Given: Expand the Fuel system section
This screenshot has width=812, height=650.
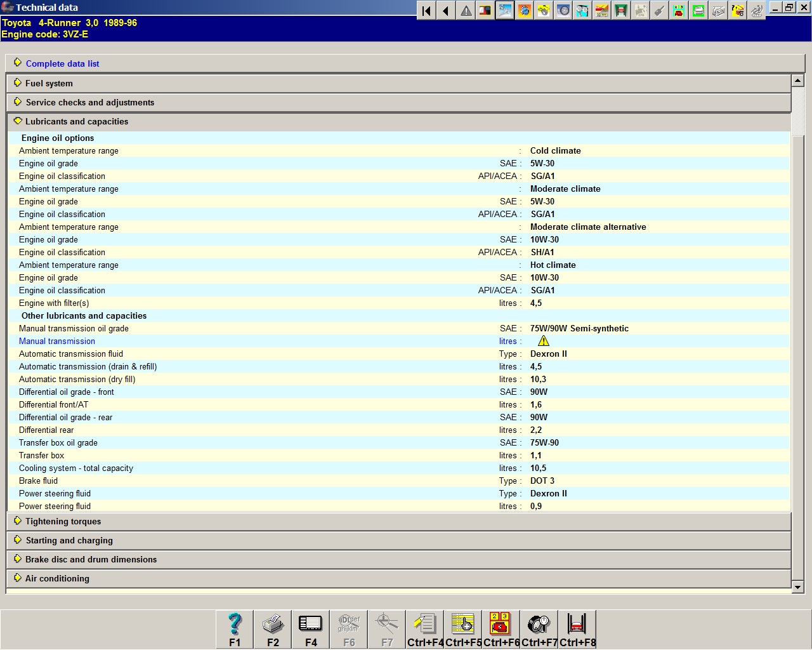Looking at the screenshot, I should click(x=49, y=83).
